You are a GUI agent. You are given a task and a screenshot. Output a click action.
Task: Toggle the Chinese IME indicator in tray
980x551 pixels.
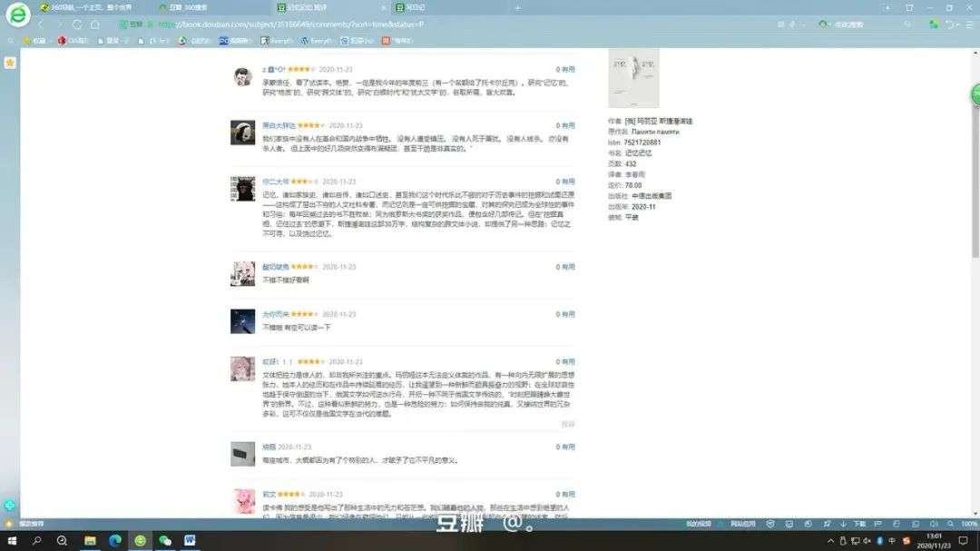click(x=892, y=541)
